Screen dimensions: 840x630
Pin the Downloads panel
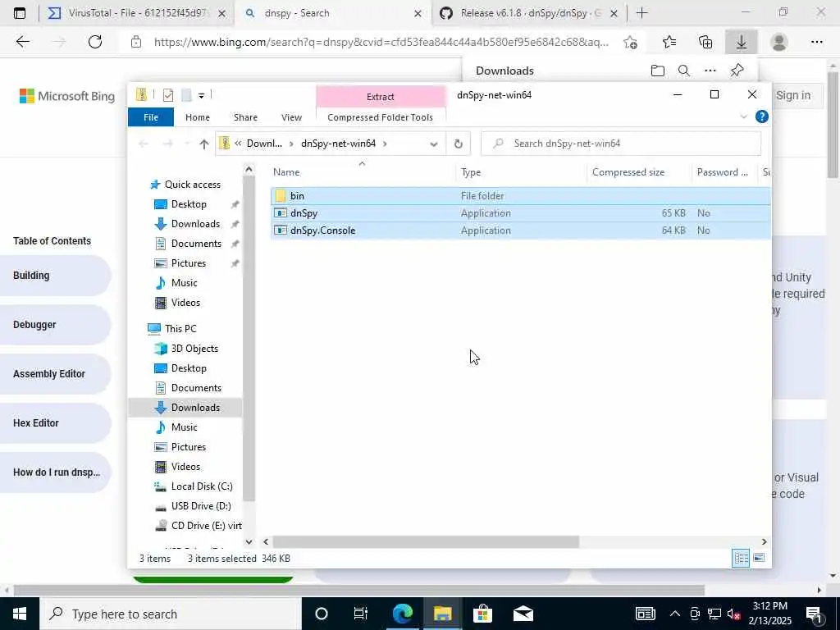(x=737, y=71)
